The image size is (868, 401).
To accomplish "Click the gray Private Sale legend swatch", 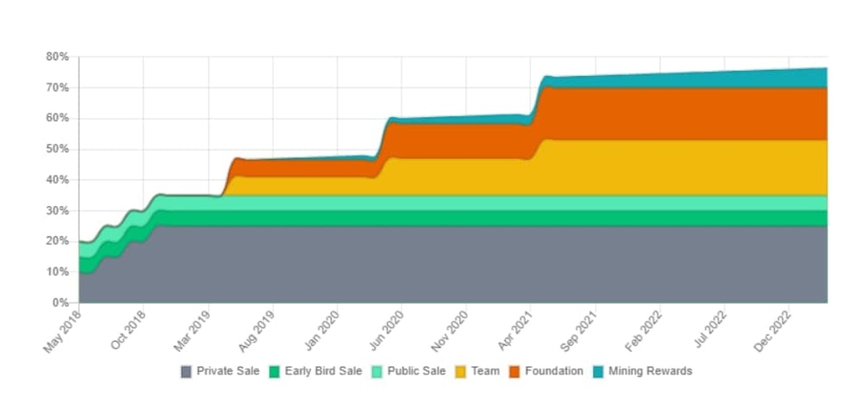I will [x=187, y=371].
